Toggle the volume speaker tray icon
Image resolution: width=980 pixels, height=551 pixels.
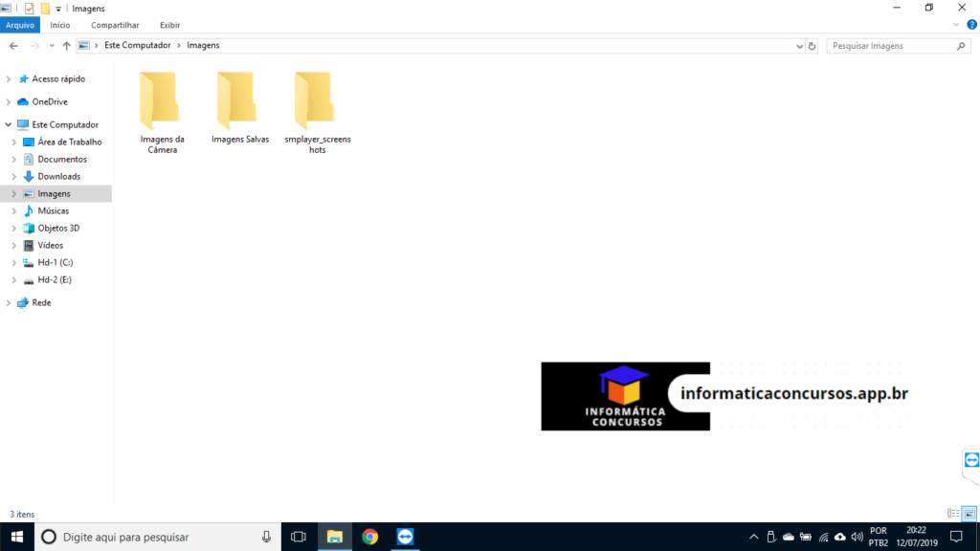857,537
